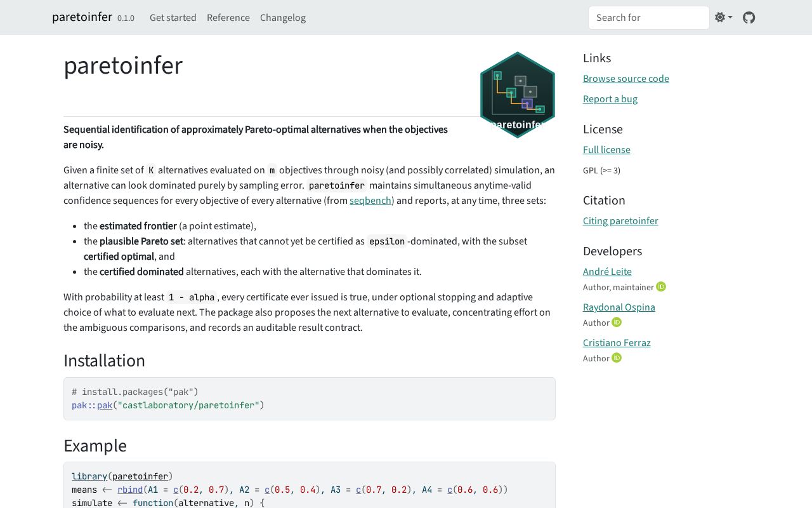Open André Leite's developer page
The image size is (812, 508).
[607, 272]
